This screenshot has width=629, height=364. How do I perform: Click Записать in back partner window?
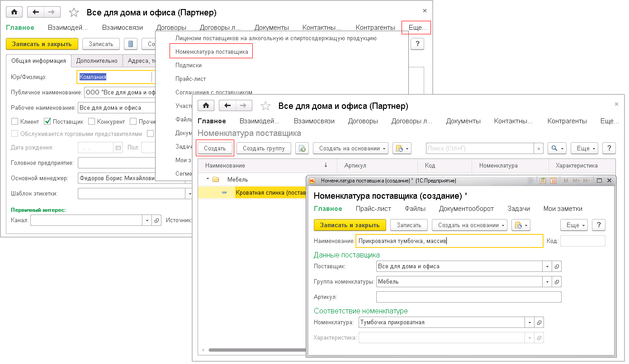point(101,44)
